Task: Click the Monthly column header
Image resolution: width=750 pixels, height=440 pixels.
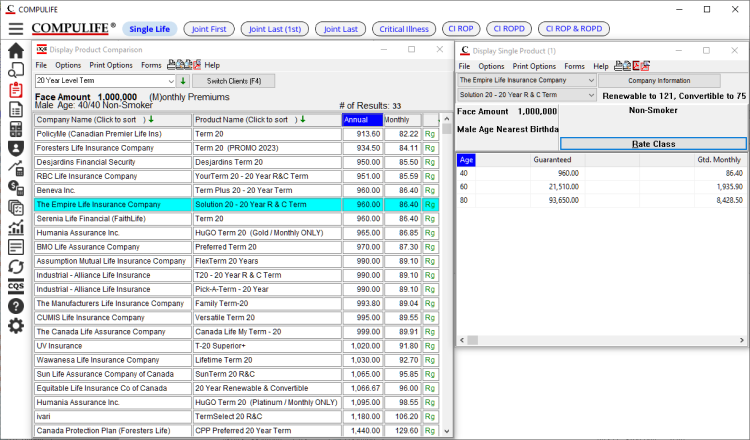Action: click(402, 120)
